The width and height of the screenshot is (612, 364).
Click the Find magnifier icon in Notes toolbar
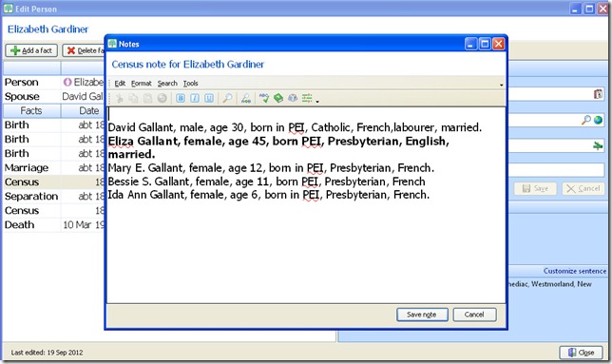(227, 98)
